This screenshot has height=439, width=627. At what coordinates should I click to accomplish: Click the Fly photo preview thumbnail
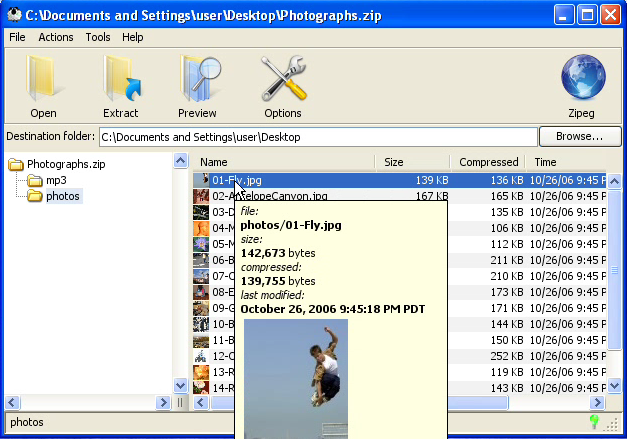coord(296,377)
